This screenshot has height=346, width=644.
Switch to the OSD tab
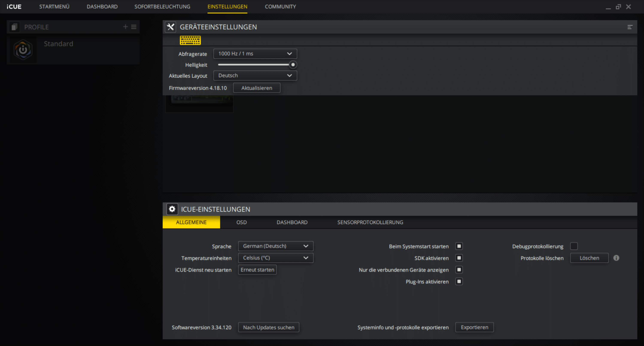click(x=241, y=222)
